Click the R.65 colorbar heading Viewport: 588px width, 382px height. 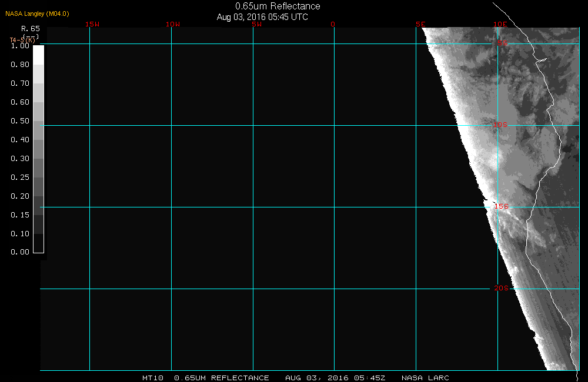(x=30, y=28)
